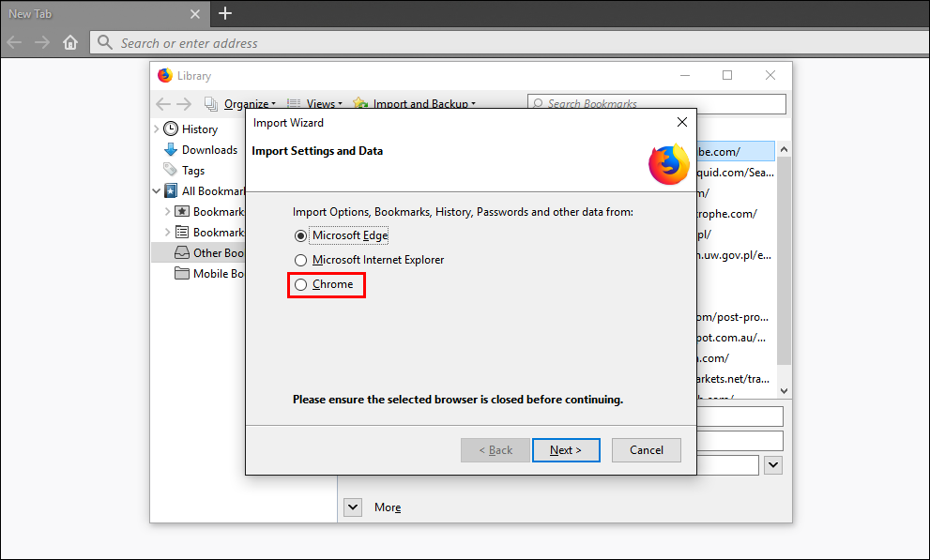Close the Library window
The image size is (930, 560).
pos(770,75)
